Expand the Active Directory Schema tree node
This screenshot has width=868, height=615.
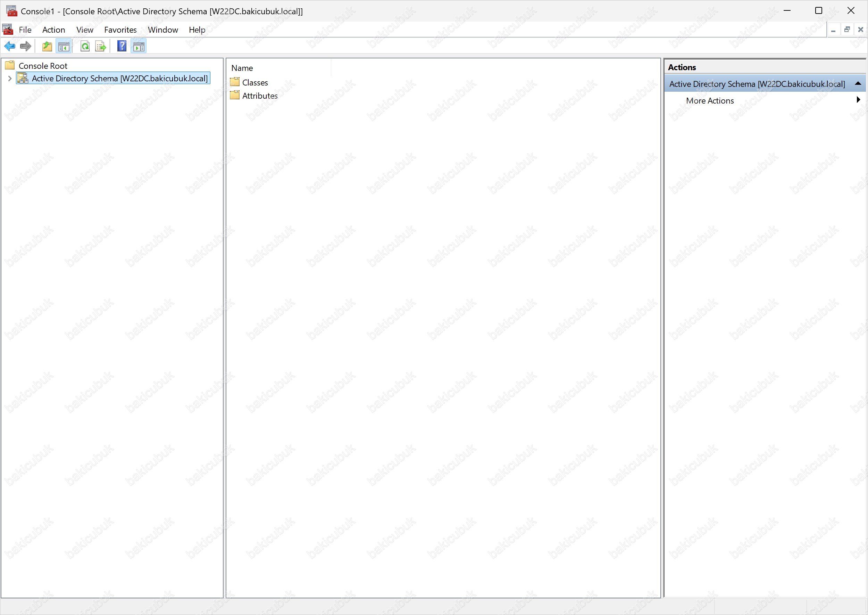[x=10, y=79]
